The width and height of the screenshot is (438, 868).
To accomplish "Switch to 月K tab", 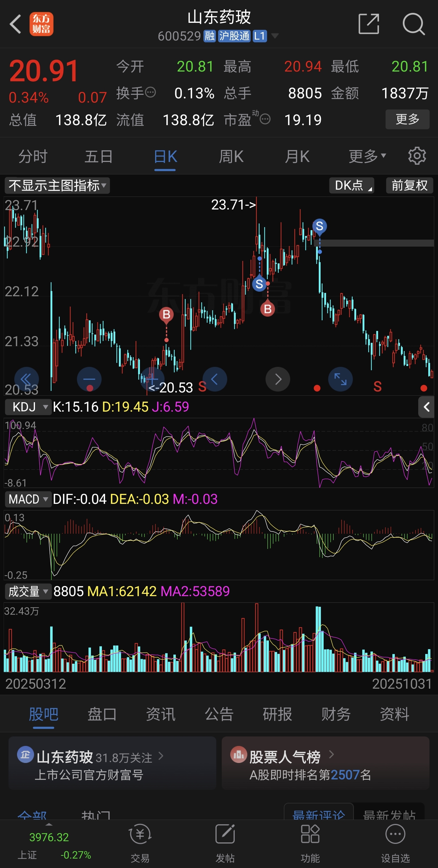I will click(x=297, y=156).
